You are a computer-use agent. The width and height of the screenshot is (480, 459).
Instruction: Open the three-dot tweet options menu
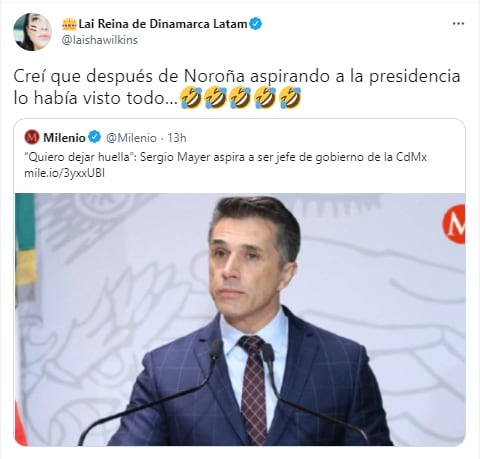tap(458, 24)
